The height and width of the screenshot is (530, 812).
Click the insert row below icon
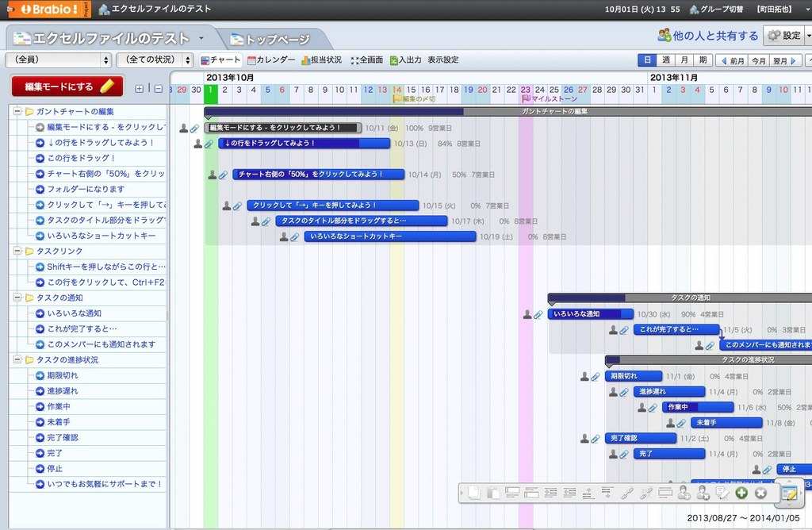pyautogui.click(x=531, y=493)
